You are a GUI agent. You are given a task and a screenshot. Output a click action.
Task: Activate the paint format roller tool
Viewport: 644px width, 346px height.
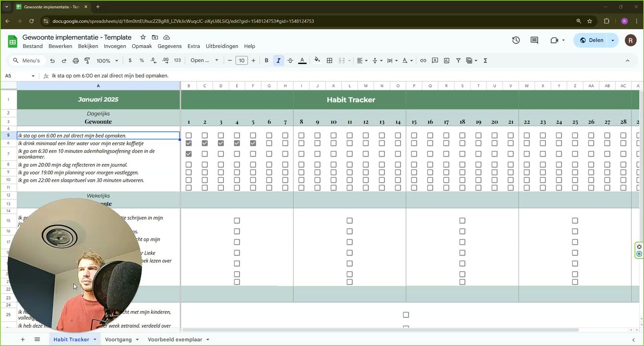[87, 61]
